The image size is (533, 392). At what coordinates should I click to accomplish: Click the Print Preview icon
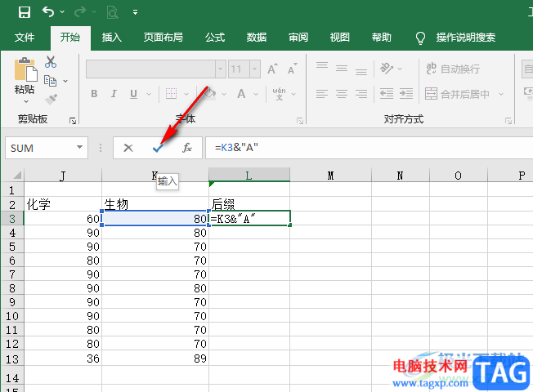coord(113,12)
